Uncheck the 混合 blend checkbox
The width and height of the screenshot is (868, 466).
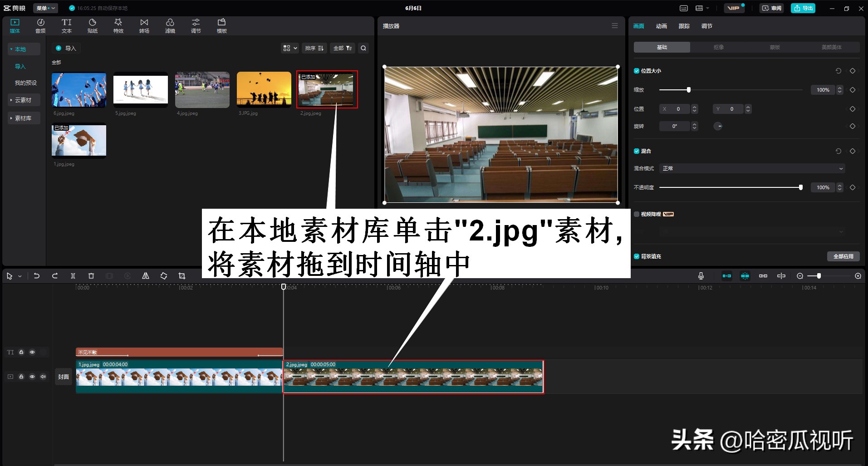(x=636, y=151)
